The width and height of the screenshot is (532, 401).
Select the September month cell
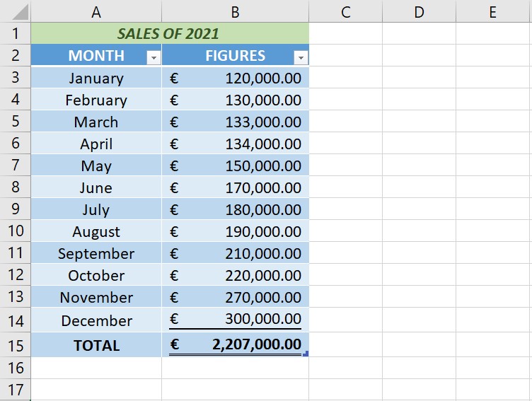pos(96,253)
